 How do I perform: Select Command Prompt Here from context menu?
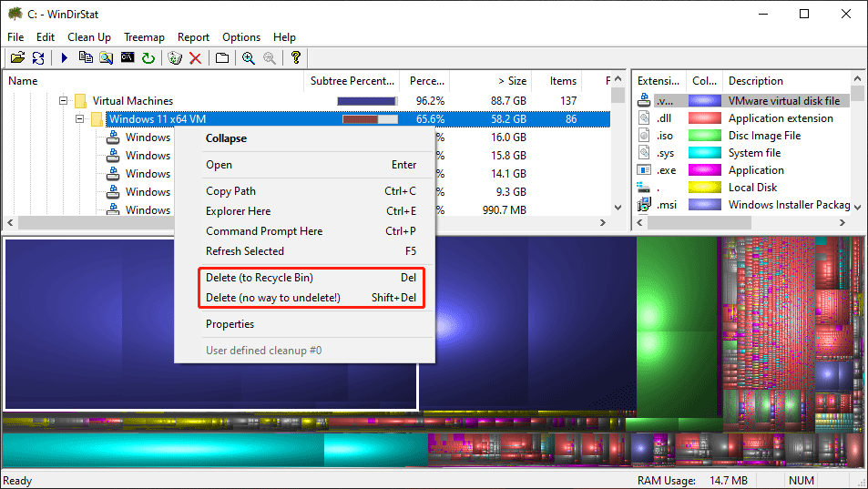304,230
